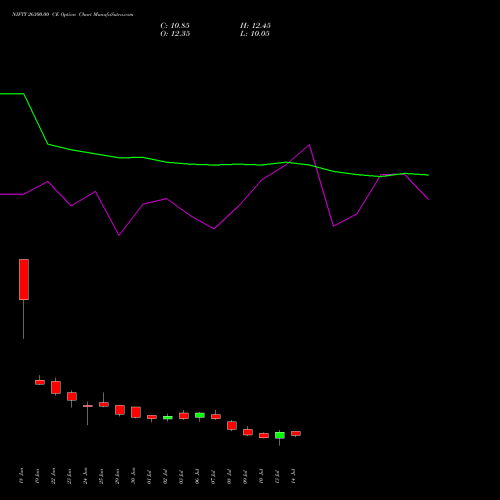Image resolution: width=500 pixels, height=500 pixels.
Task: Click the 13 Jul date label
Action: tap(277, 477)
